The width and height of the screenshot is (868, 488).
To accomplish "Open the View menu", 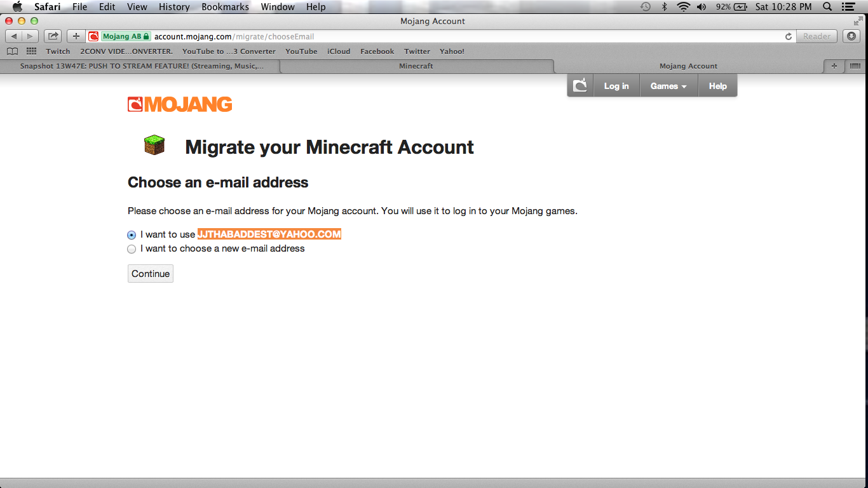I will 137,6.
